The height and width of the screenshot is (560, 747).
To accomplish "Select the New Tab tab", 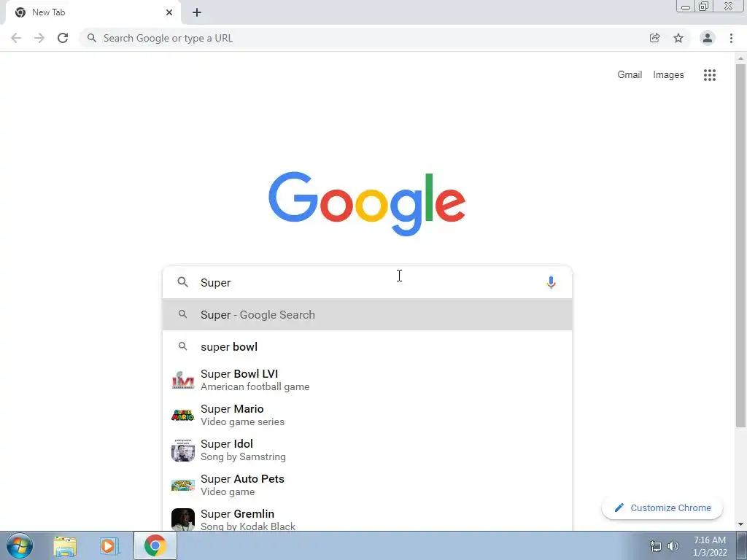I will tap(93, 12).
